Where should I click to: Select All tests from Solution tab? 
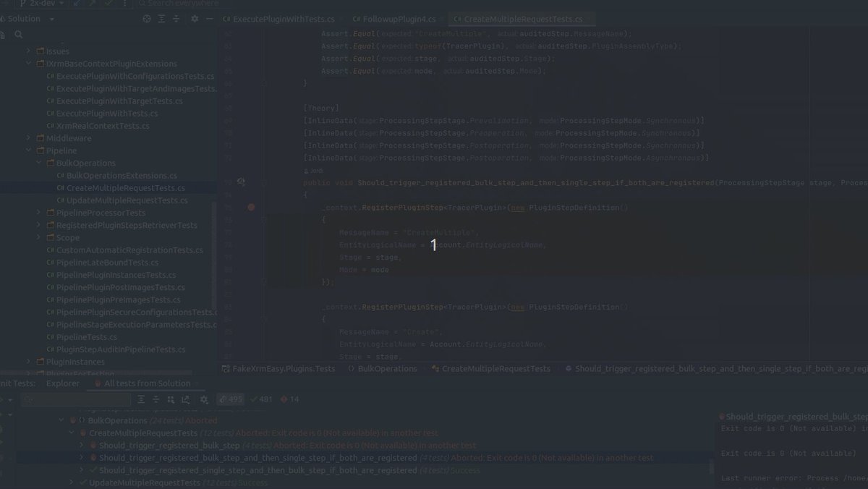pos(147,383)
